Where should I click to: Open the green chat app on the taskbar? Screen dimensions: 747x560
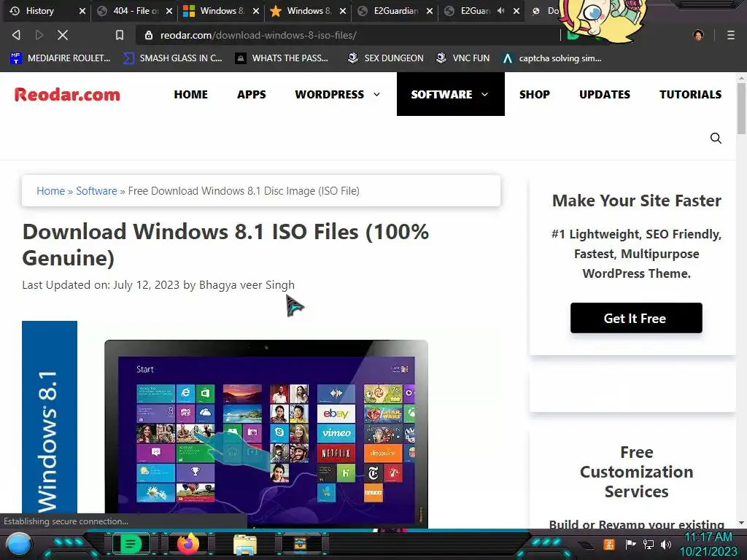click(131, 543)
